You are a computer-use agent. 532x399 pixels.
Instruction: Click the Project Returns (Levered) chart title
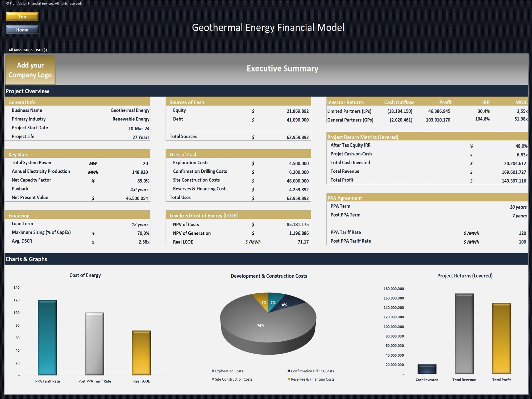(465, 276)
